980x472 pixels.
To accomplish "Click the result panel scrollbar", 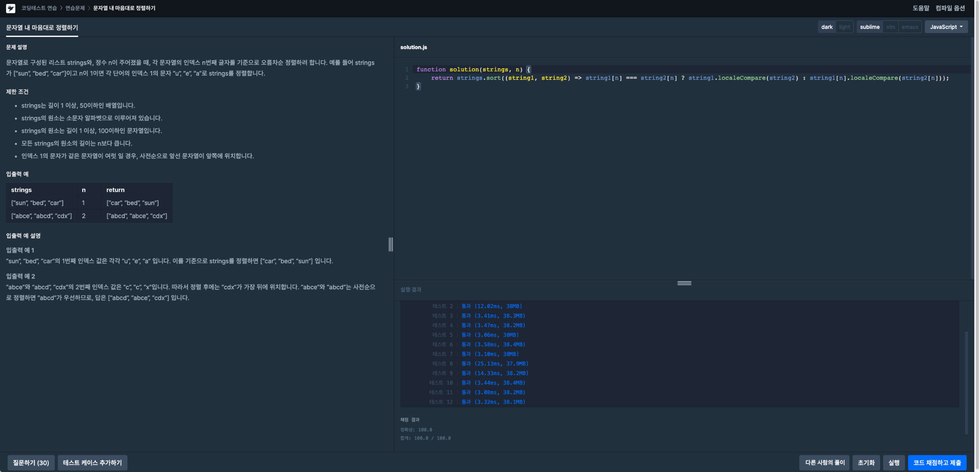I will (966, 382).
